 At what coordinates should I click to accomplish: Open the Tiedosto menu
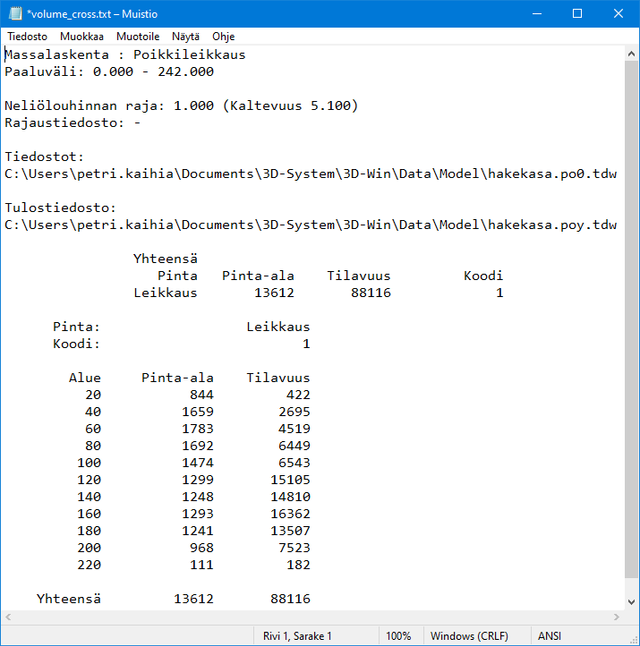tap(27, 36)
